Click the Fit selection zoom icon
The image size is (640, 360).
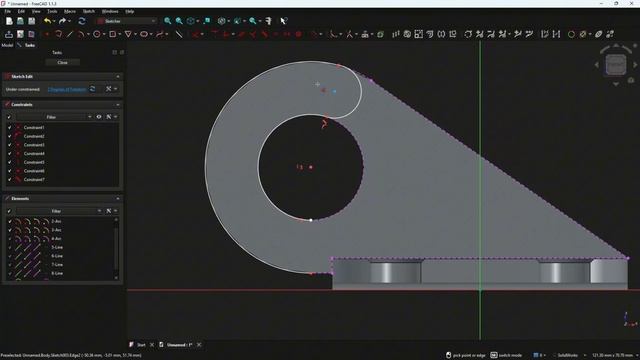tap(179, 21)
